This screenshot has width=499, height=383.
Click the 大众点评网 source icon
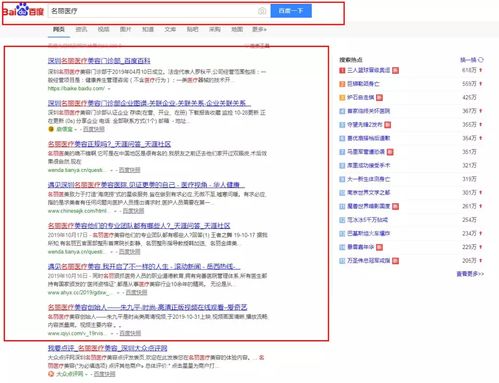(x=51, y=374)
